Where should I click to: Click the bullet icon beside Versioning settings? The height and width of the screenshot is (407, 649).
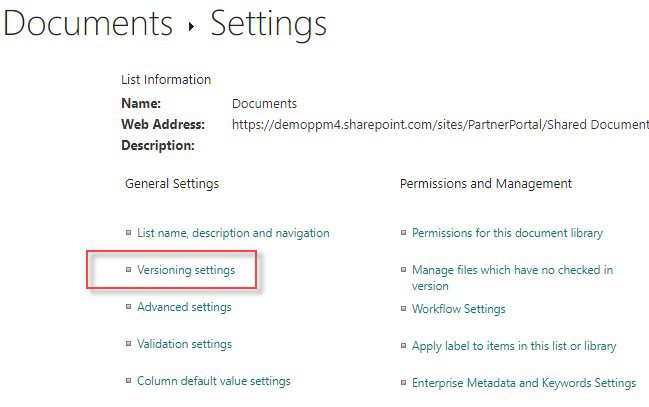coord(128,270)
